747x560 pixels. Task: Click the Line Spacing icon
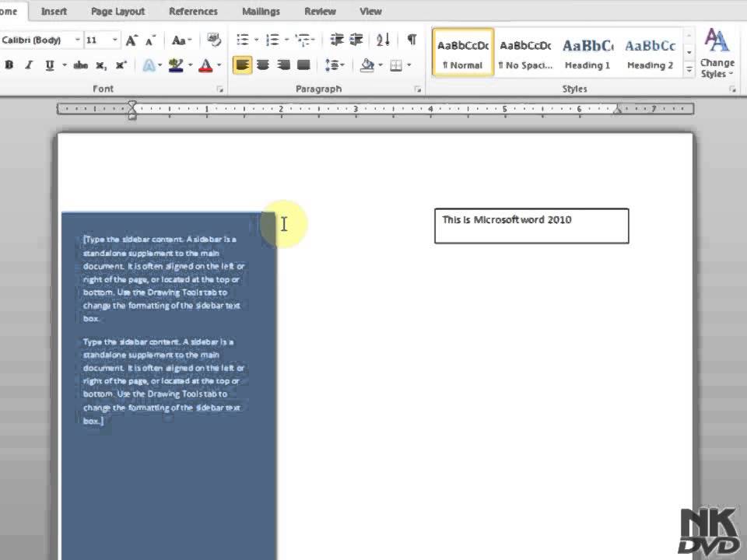332,65
